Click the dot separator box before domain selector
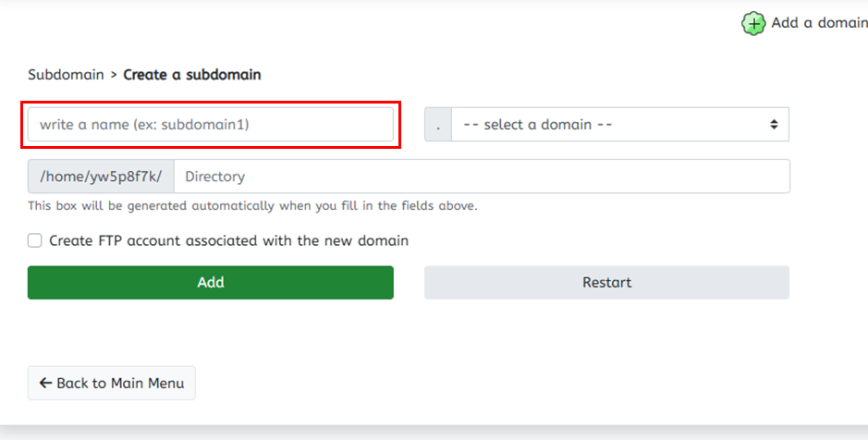The image size is (868, 440). coord(438,125)
